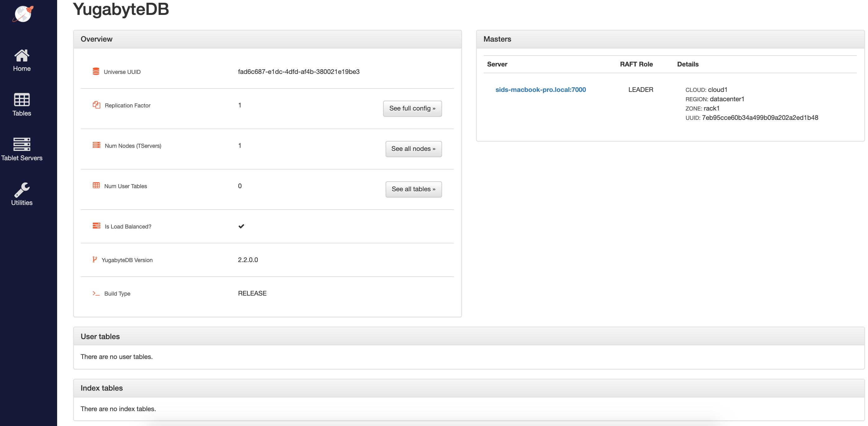Click the RAFT Role column header

636,64
